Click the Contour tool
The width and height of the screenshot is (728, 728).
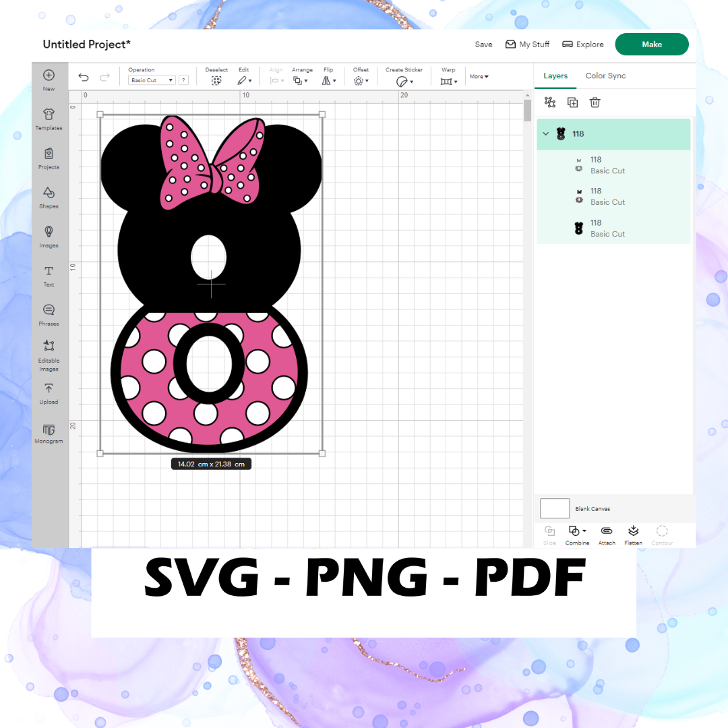tap(662, 535)
